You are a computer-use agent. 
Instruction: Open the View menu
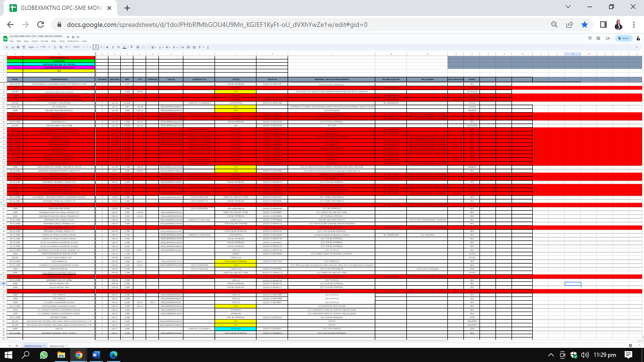click(25, 41)
